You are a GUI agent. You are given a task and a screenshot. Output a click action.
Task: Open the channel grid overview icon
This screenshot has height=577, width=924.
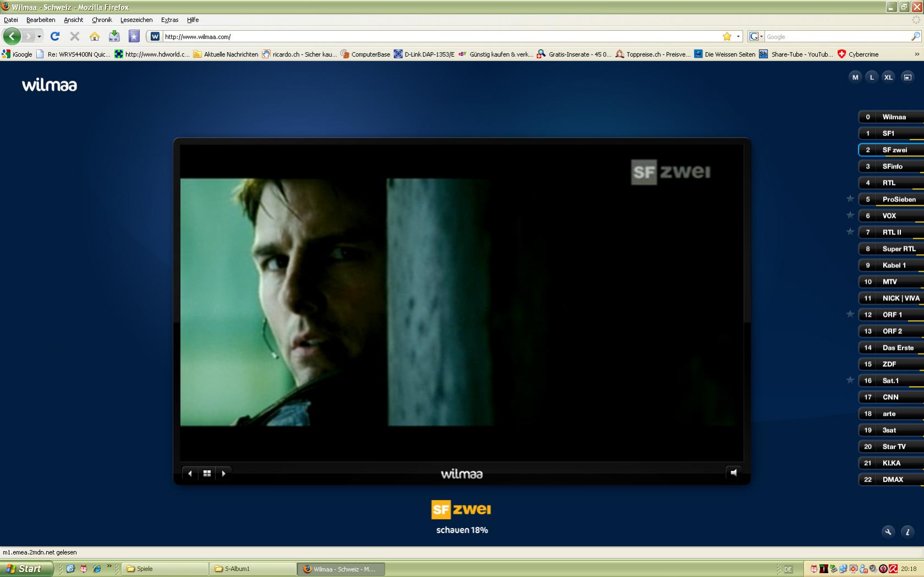pyautogui.click(x=207, y=473)
